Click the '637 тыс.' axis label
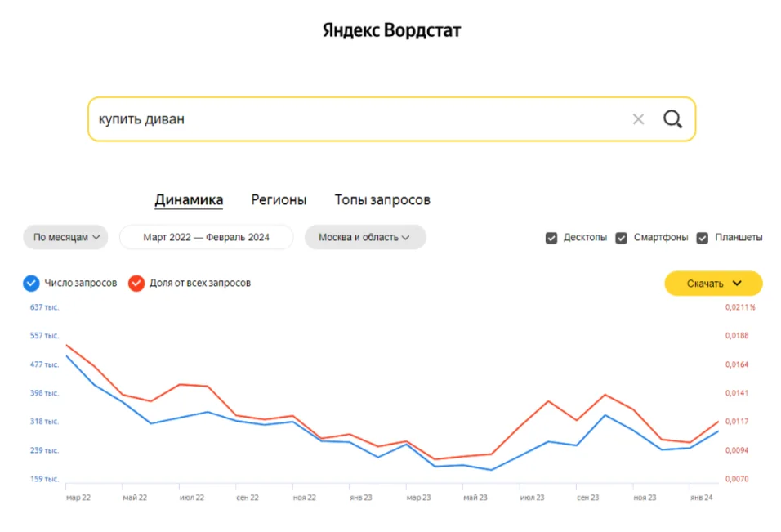Screen dimensions: 781x532 click(x=44, y=307)
